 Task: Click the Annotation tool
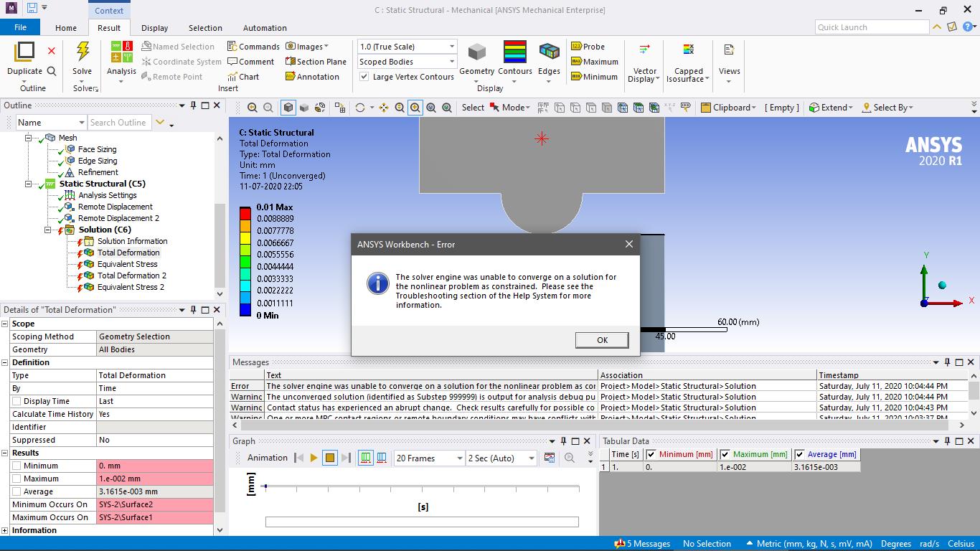[x=312, y=77]
